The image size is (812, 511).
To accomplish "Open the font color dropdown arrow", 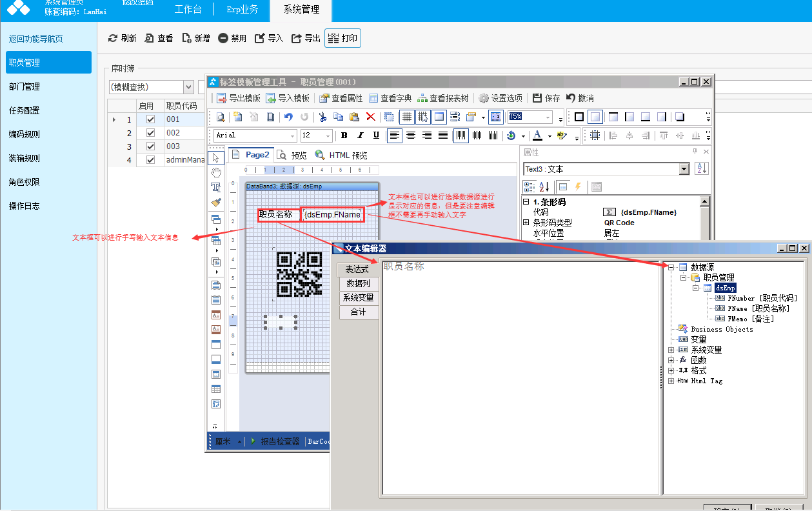I will pos(549,136).
